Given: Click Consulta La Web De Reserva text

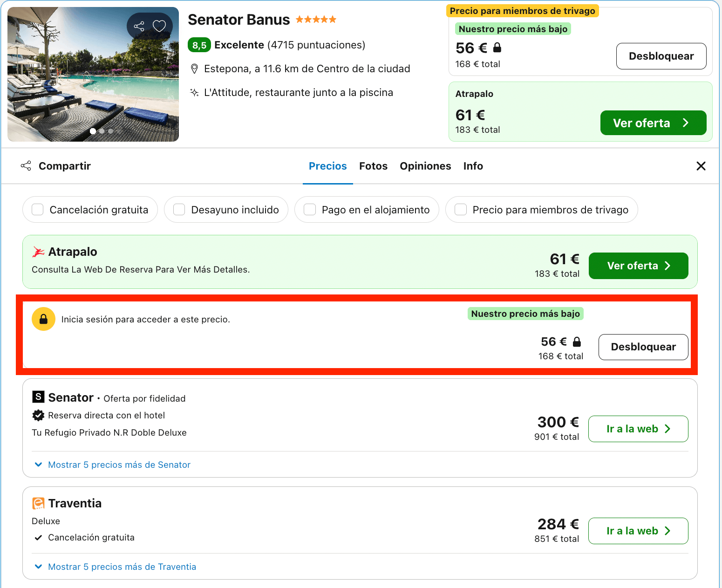Looking at the screenshot, I should [141, 270].
